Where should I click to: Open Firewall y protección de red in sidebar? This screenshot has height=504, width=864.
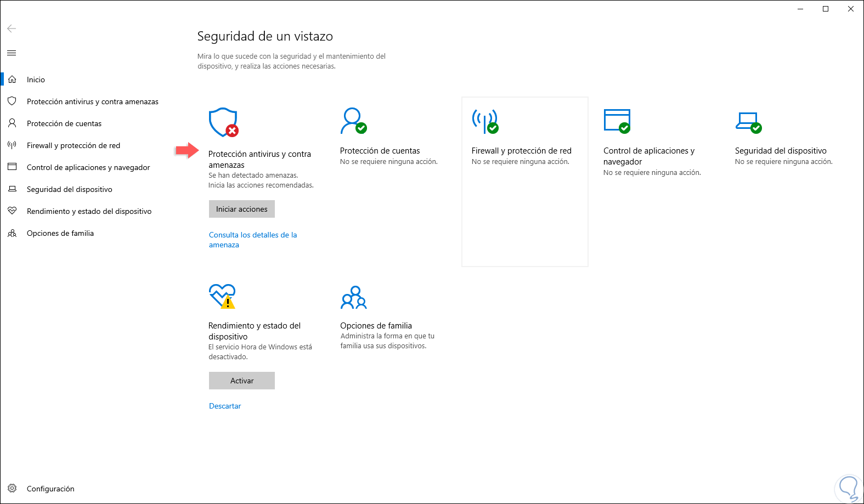click(73, 145)
